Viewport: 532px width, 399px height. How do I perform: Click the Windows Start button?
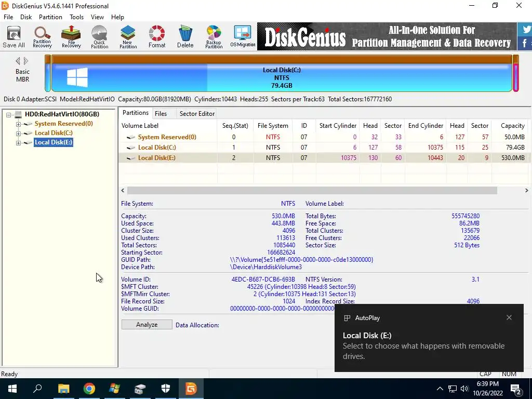coord(12,389)
